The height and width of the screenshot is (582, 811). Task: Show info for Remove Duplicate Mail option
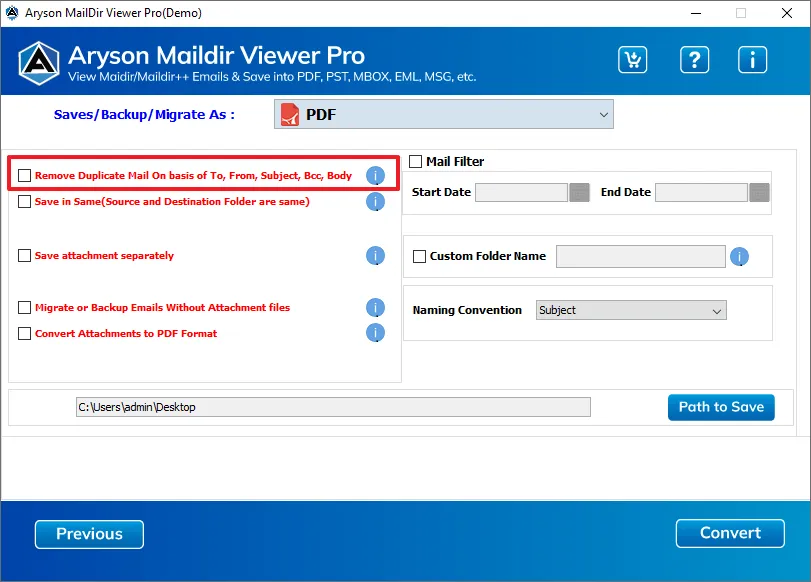click(376, 175)
